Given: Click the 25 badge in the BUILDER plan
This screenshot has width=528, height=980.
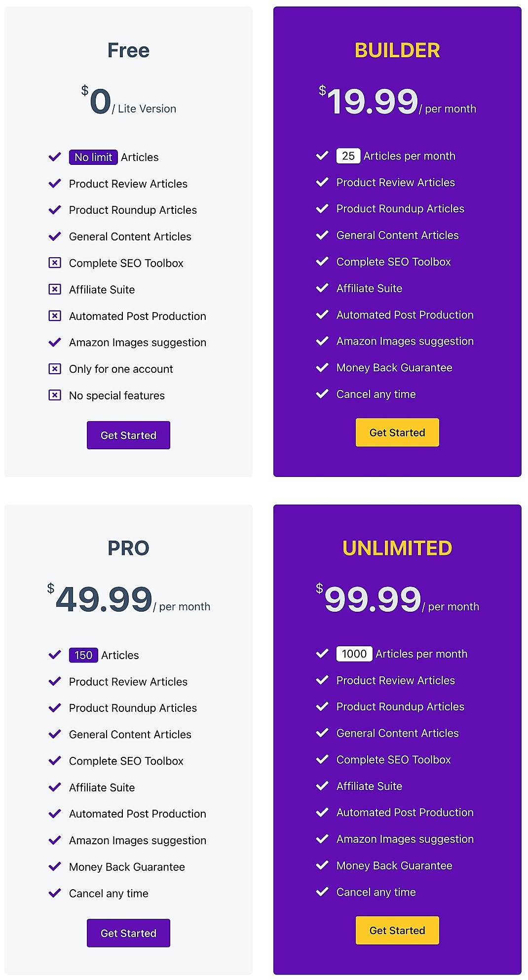Looking at the screenshot, I should click(x=348, y=156).
